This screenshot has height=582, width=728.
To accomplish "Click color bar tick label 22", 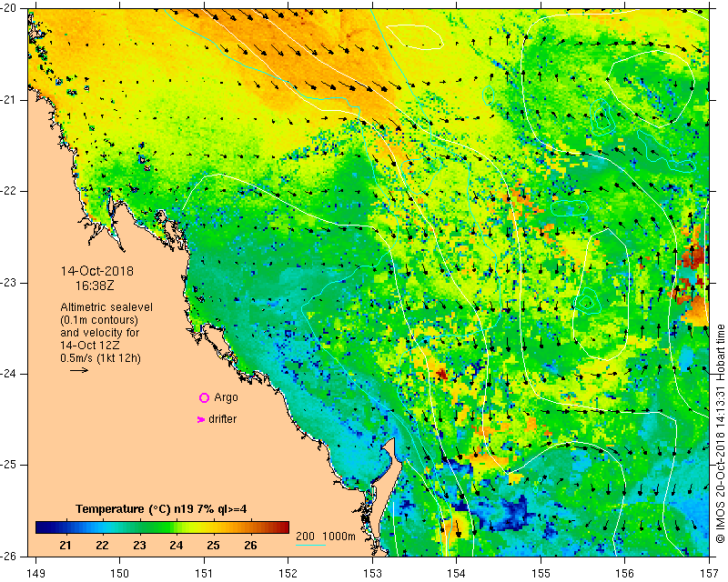I will point(102,546).
